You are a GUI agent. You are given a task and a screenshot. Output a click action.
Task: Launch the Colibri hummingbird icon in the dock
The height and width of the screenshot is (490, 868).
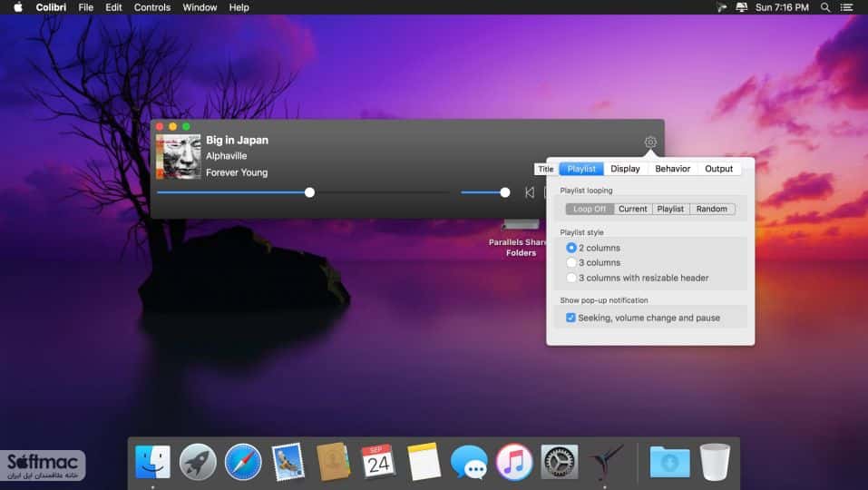pos(605,462)
